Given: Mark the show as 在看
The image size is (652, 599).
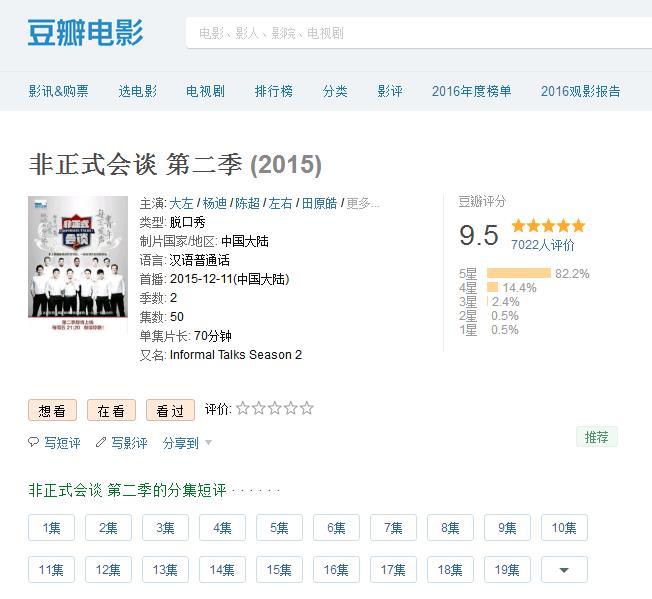Looking at the screenshot, I should 111,410.
